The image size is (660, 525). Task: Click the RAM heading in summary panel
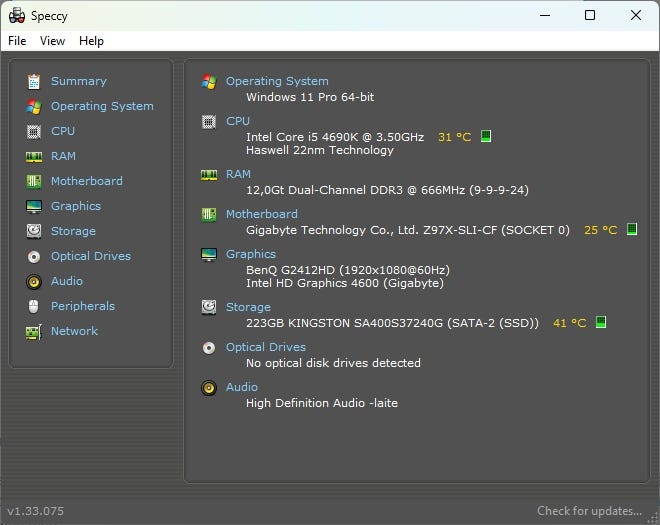pyautogui.click(x=238, y=174)
